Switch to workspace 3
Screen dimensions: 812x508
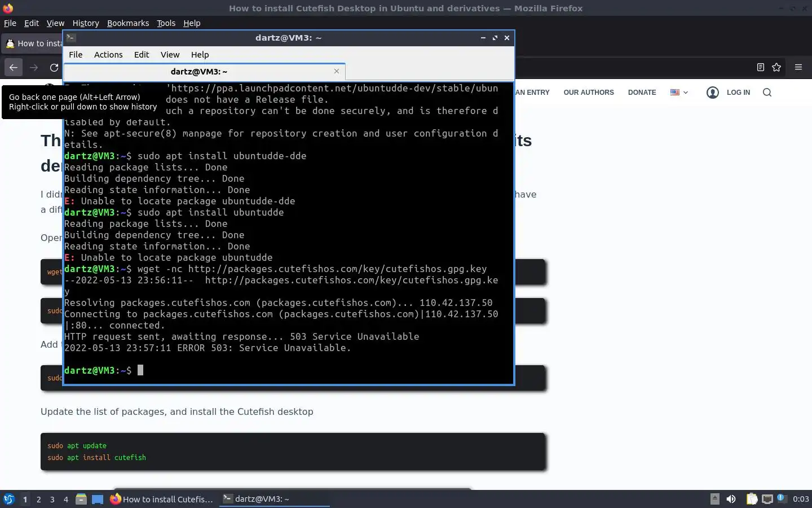[x=52, y=499]
